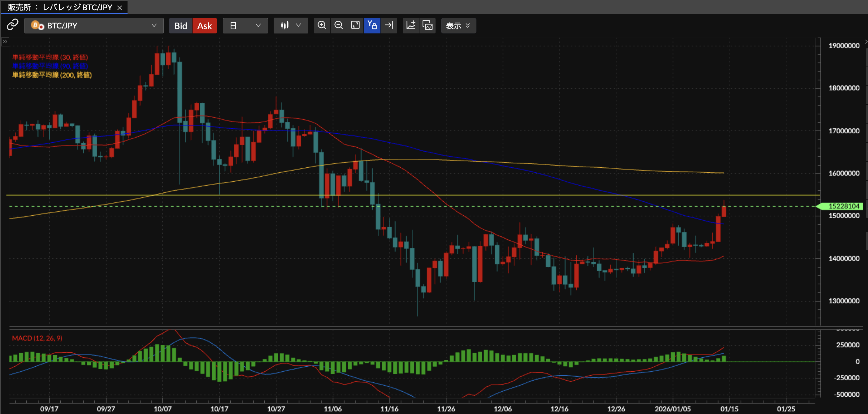Zoom out of the chart

(338, 25)
